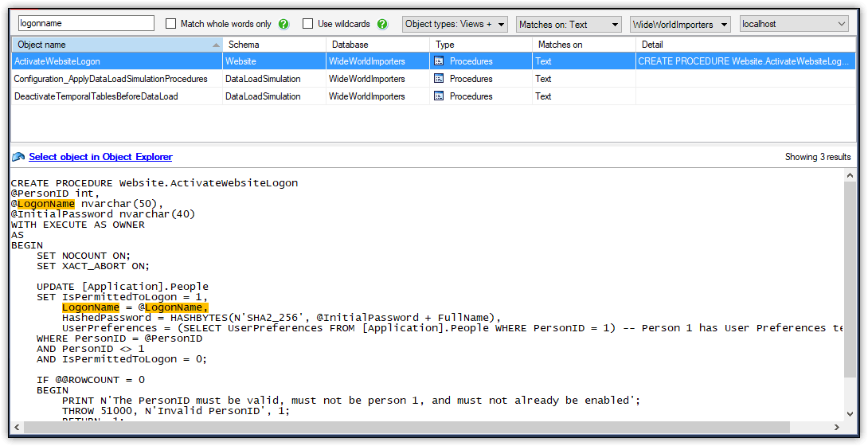Click procedure icon in ActivateWebsiteLogon row
Screen dimensions: 868x446
coord(439,61)
